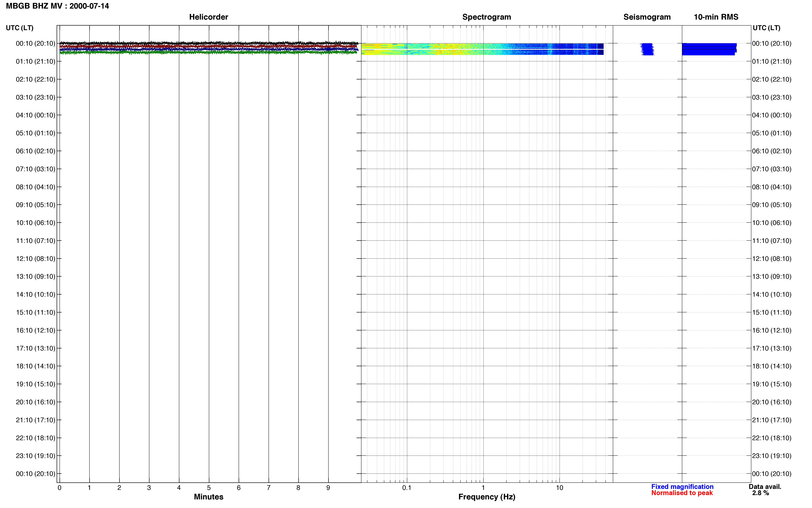812x508 pixels.
Task: Click the 16:10 (12:10) label beside the Helicorder
Action: tap(35, 331)
